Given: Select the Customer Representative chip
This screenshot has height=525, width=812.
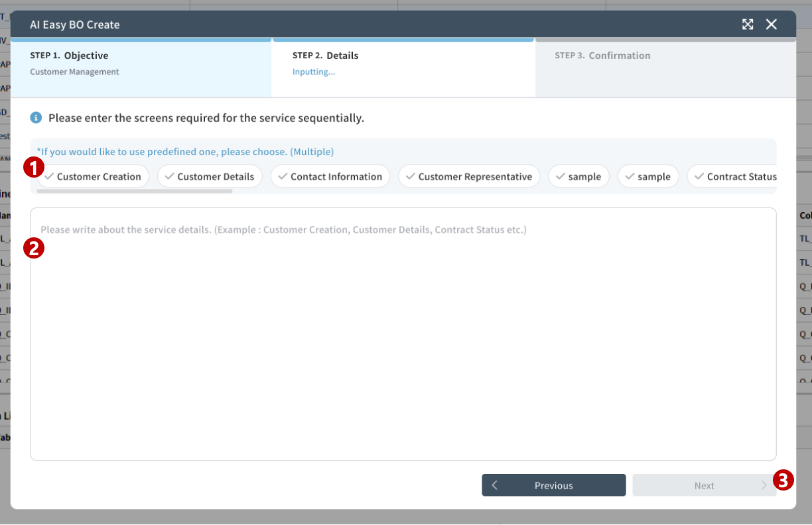Looking at the screenshot, I should click(x=469, y=176).
